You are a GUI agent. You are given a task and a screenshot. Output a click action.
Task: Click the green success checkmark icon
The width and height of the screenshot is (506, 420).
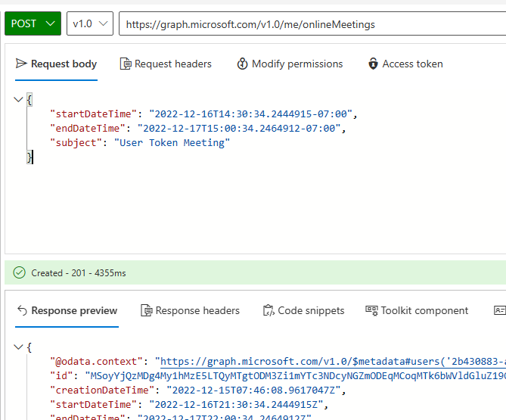(20, 272)
